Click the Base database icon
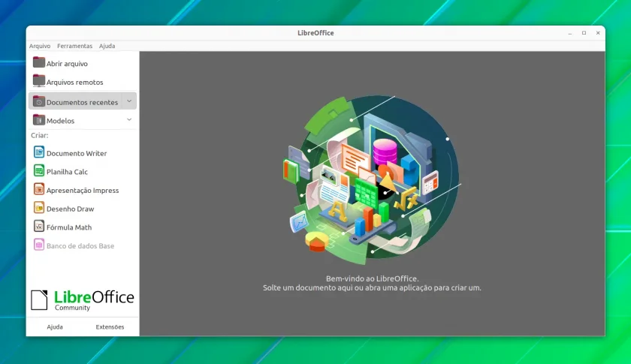This screenshot has height=364, width=631. [x=38, y=245]
